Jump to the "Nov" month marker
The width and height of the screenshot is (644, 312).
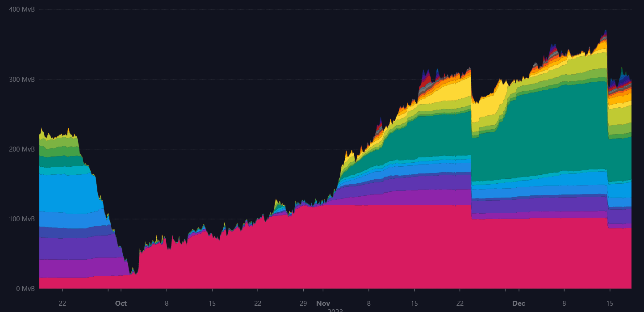click(322, 303)
